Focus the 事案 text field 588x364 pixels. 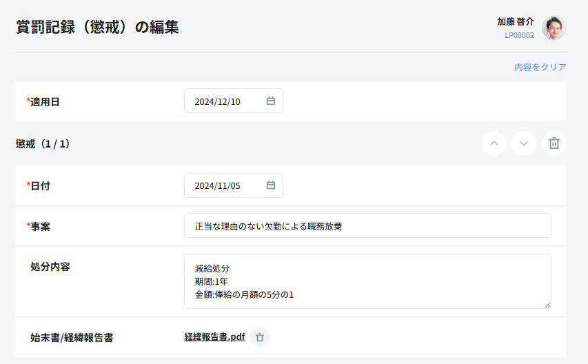(367, 225)
